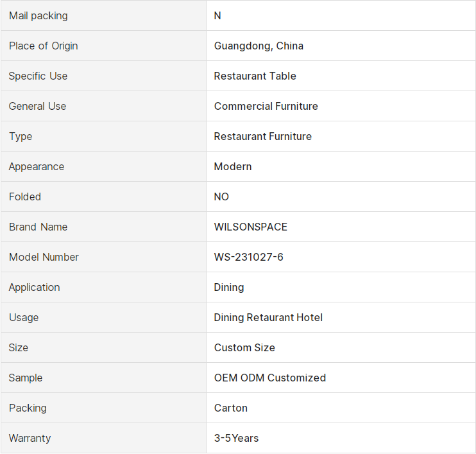The image size is (476, 454).
Task: Select Dining Retaurant Hotel usage text
Action: 268,317
